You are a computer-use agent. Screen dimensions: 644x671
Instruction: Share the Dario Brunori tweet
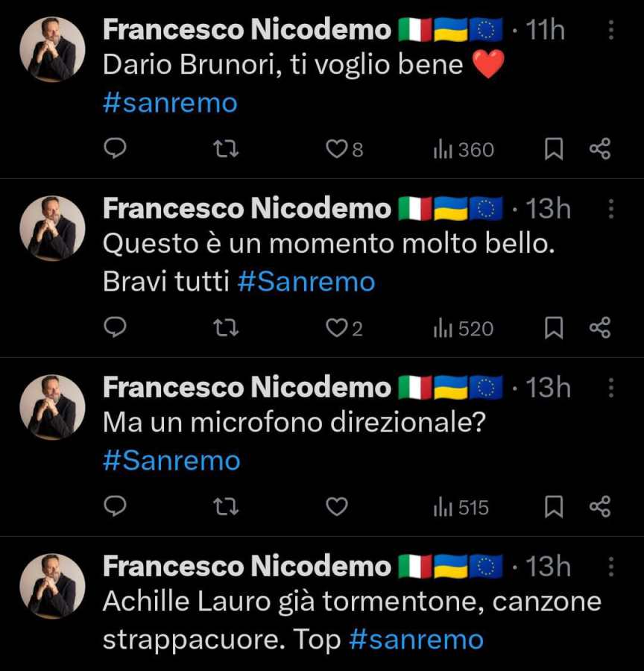pyautogui.click(x=600, y=150)
